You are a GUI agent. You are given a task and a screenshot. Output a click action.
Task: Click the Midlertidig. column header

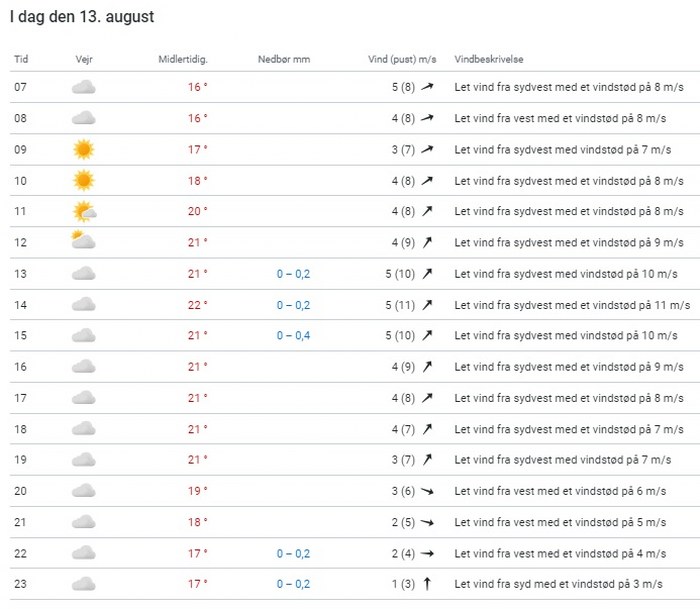pos(183,59)
